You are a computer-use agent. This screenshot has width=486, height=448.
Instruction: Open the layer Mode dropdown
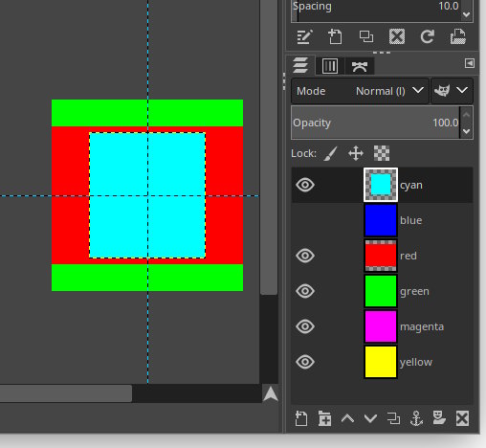point(360,91)
